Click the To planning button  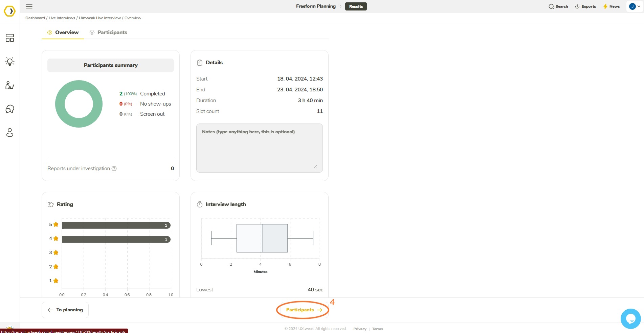[65, 310]
